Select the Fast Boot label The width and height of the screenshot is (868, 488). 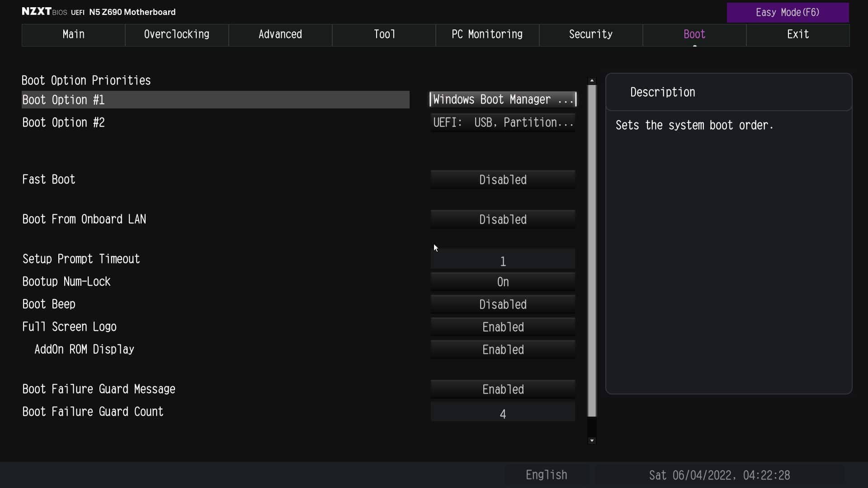[49, 179]
